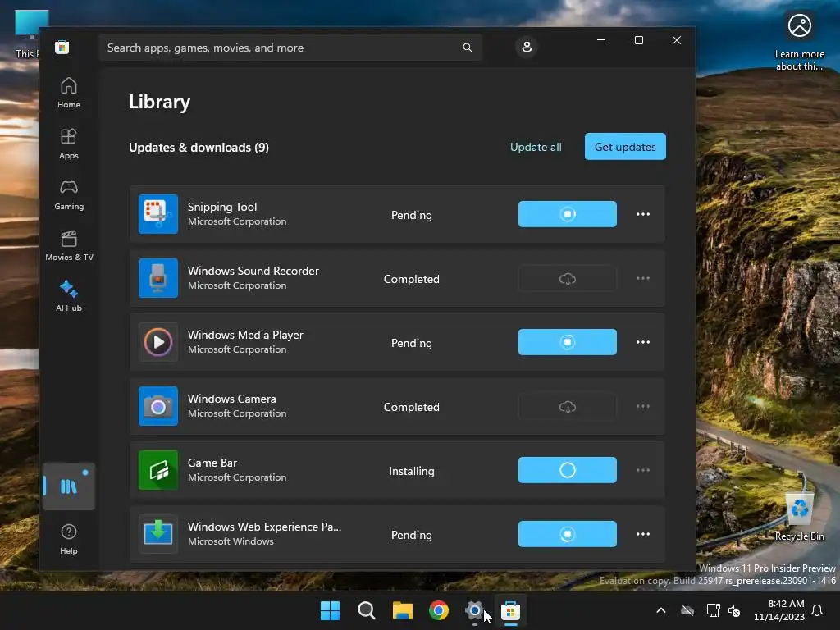Open the user profile account icon
This screenshot has height=630, width=840.
tap(527, 47)
